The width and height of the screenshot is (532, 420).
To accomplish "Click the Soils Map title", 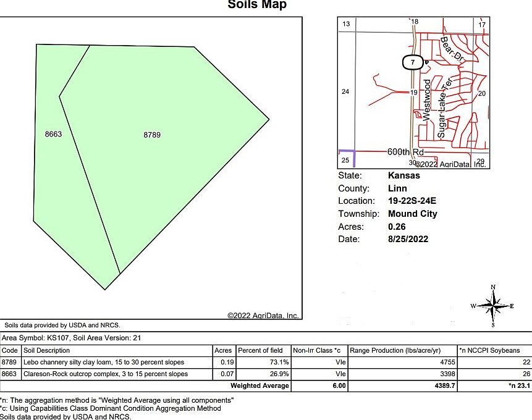I will [257, 5].
